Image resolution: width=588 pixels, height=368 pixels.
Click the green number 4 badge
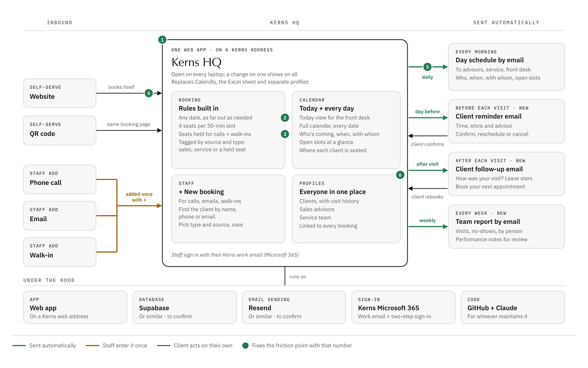pos(149,93)
